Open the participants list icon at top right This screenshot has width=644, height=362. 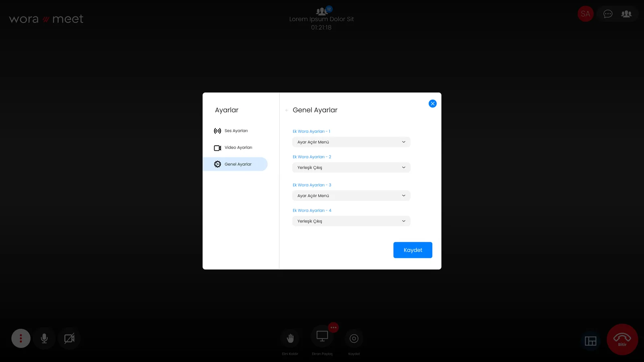[x=626, y=14]
